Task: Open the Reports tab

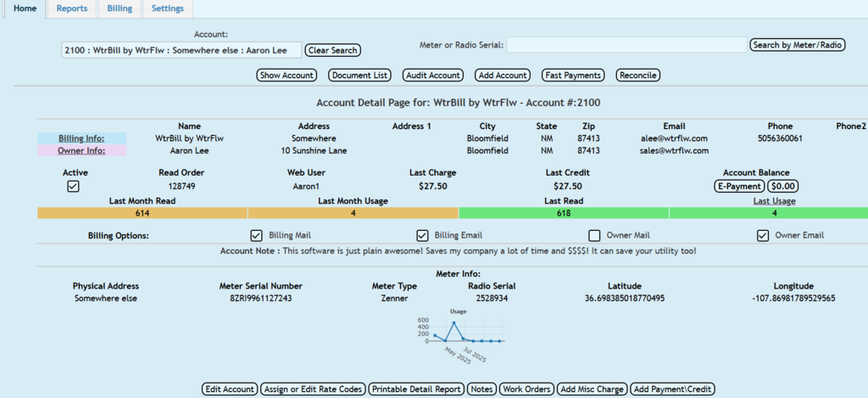Action: tap(72, 8)
